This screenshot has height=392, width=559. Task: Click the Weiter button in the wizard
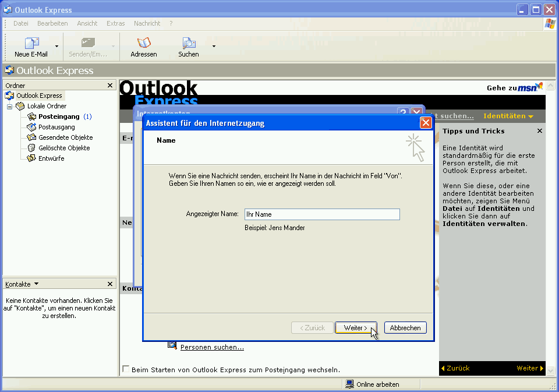(356, 327)
